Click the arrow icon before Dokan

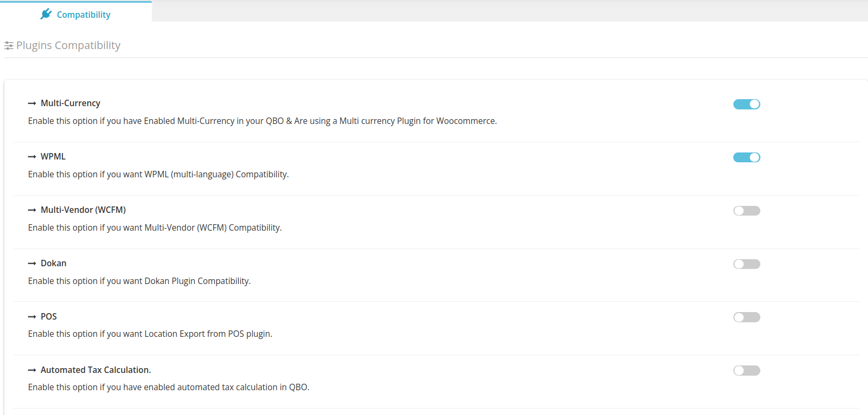(32, 264)
